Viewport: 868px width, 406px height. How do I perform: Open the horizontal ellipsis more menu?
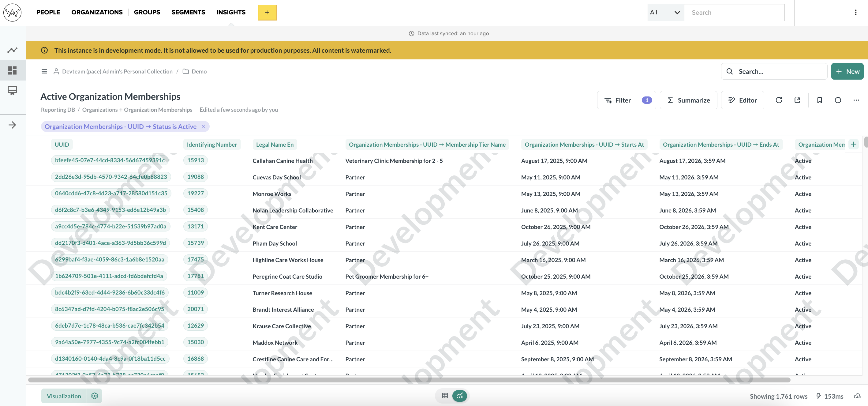(856, 100)
